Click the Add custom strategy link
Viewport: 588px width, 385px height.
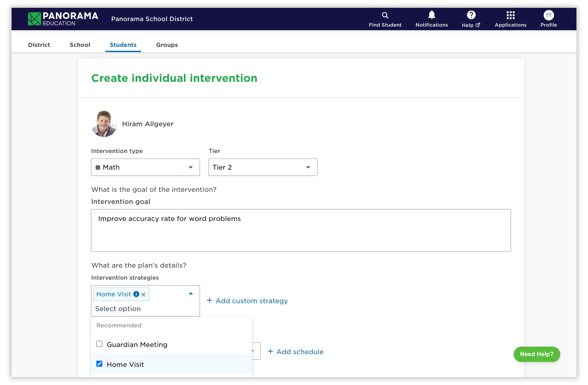(247, 301)
